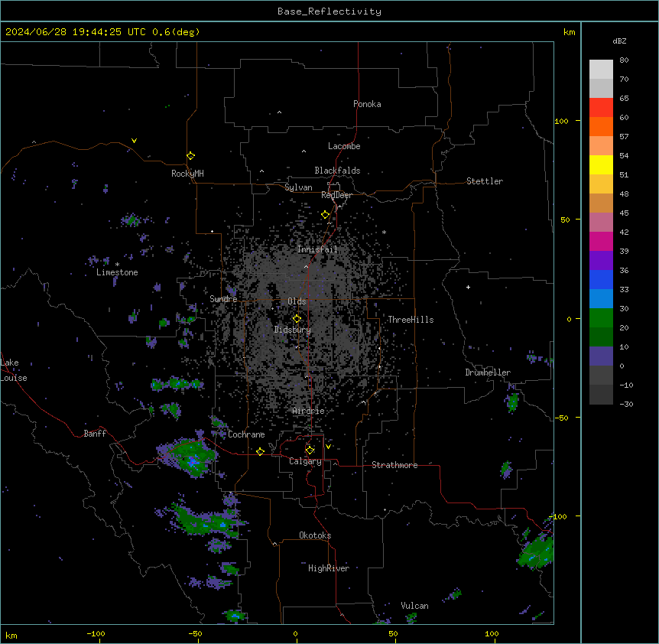The width and height of the screenshot is (659, 644).
Task: Select the purple 36-39 dBZ legend swatch
Action: click(601, 260)
